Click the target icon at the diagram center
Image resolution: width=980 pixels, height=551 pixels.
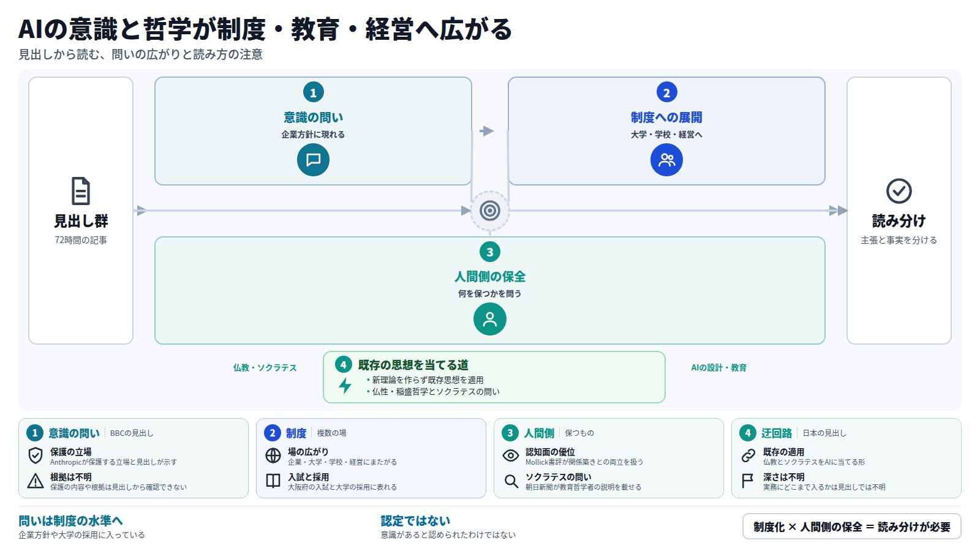pos(490,211)
